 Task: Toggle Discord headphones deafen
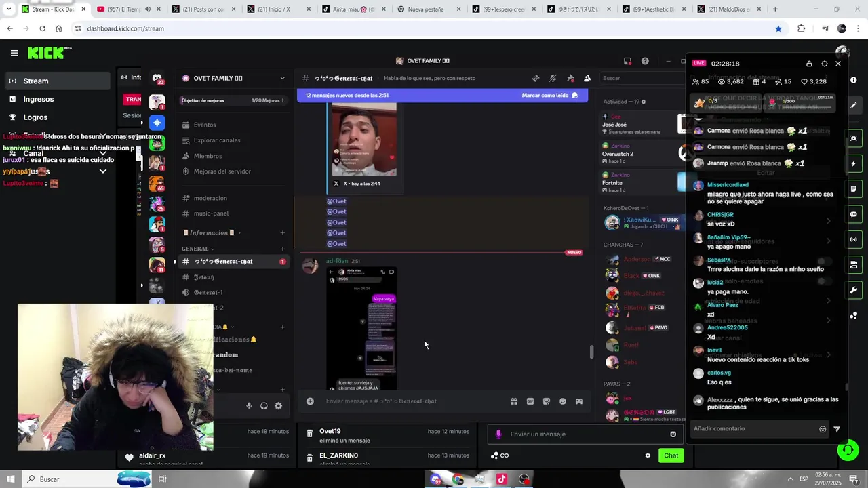click(264, 406)
